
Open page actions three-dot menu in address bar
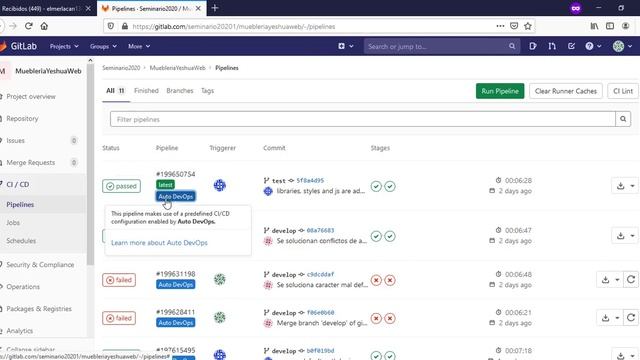point(500,26)
